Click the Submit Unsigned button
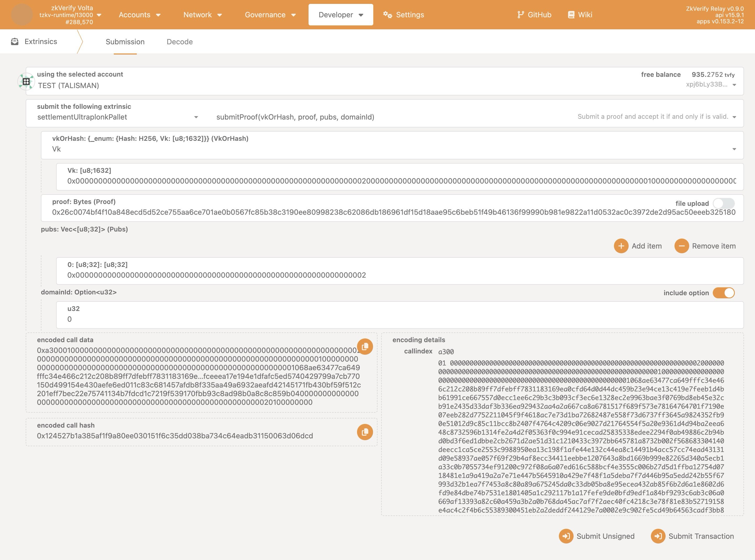The image size is (755, 560). 597,536
